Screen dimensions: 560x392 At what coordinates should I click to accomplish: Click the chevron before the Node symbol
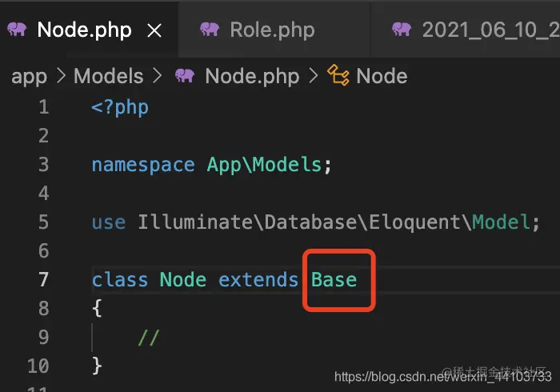314,76
